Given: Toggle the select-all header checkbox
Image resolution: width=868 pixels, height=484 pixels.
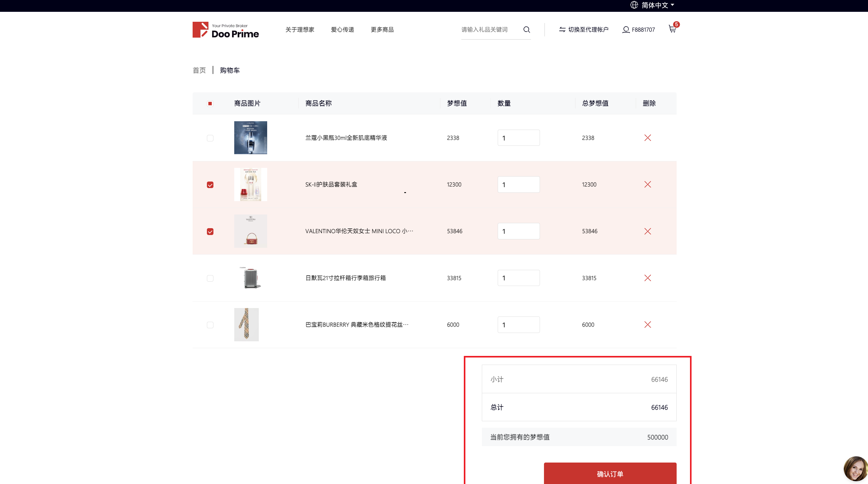Looking at the screenshot, I should [210, 104].
